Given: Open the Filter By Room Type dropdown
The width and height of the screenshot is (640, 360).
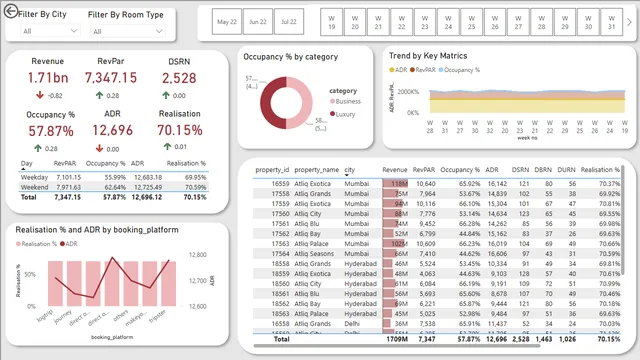Looking at the screenshot, I should tap(127, 31).
